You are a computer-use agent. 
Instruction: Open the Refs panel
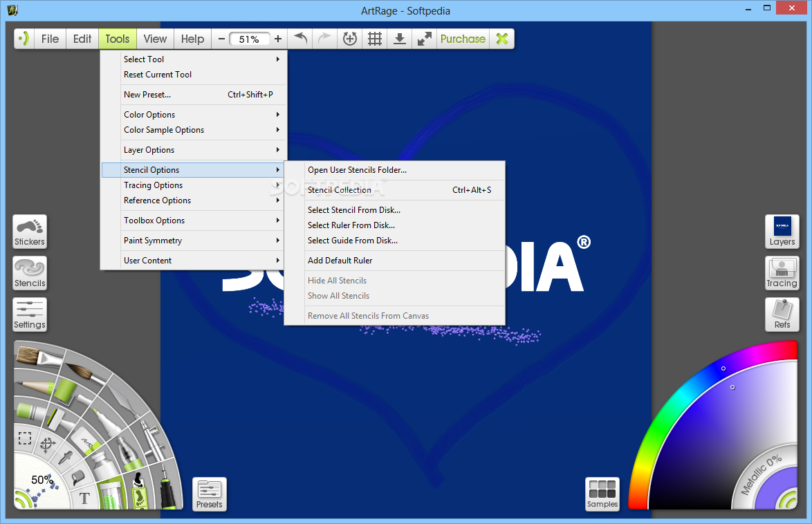point(782,315)
